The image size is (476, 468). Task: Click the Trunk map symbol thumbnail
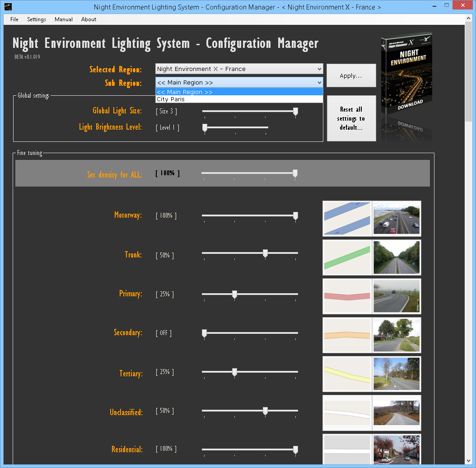coord(347,257)
